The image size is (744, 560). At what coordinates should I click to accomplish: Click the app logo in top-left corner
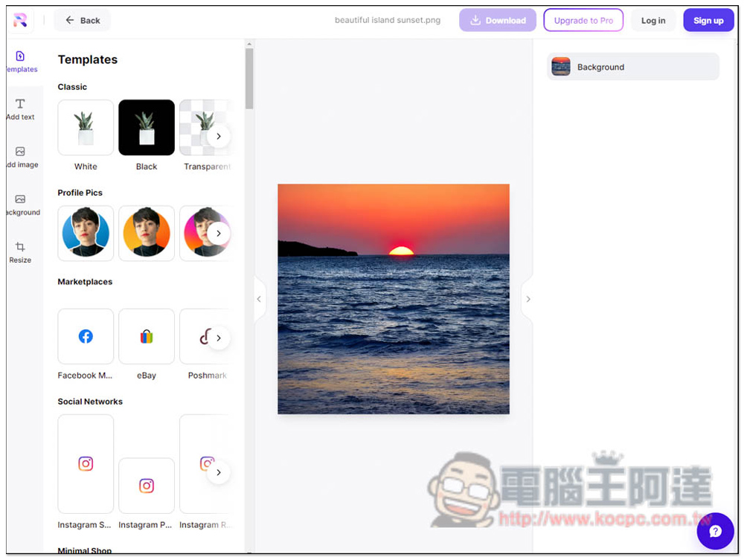20,20
